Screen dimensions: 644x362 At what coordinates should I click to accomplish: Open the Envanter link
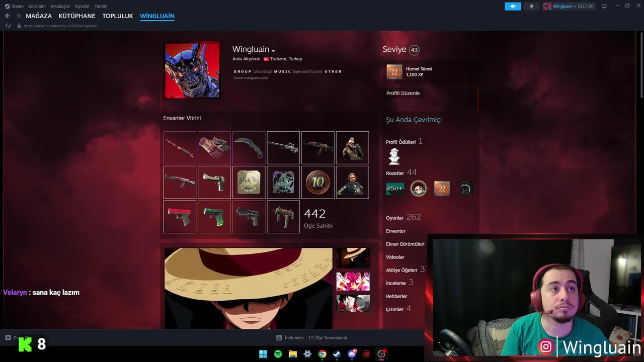[395, 231]
